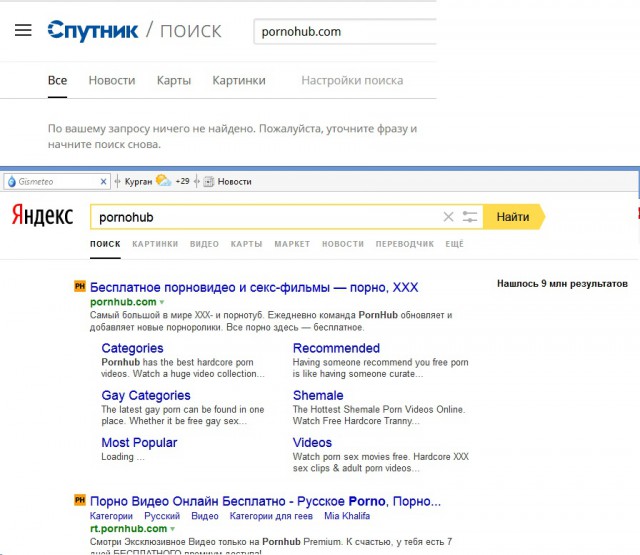Click the green pornhub.com URL
This screenshot has width=640, height=555.
[x=123, y=302]
